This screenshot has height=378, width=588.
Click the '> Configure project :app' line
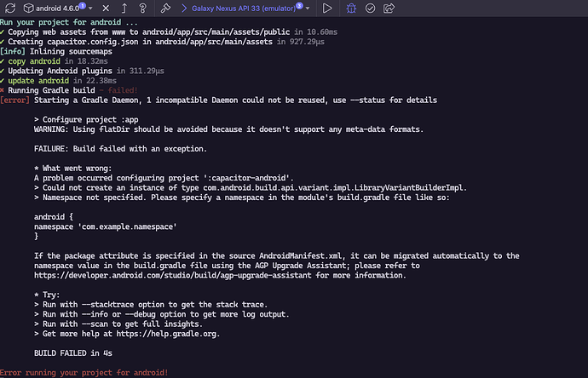[86, 119]
